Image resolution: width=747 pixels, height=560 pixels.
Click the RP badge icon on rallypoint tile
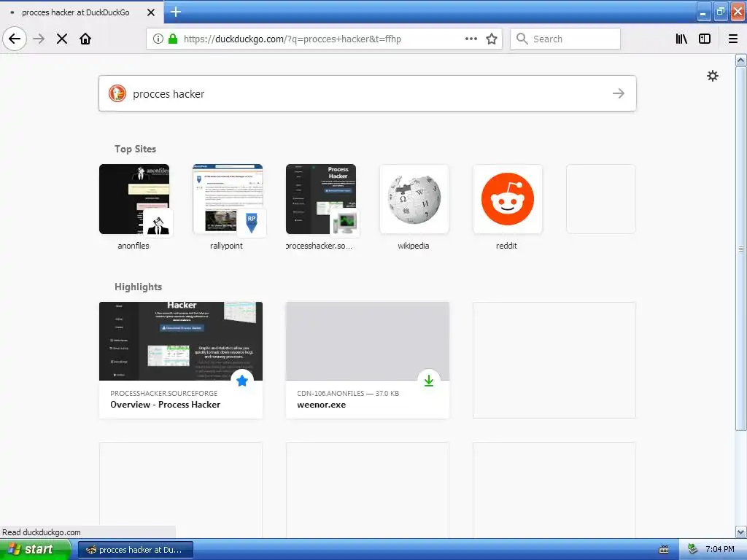[x=251, y=222]
